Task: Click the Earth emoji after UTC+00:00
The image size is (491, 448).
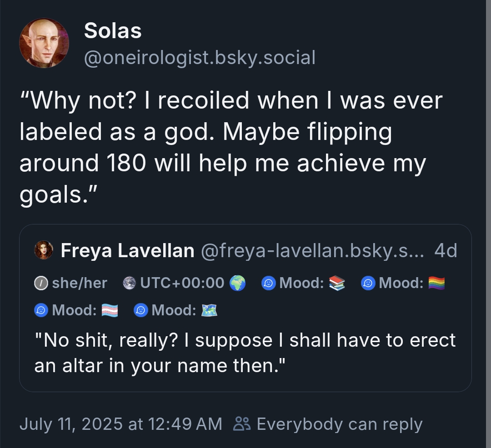Action: [x=237, y=283]
